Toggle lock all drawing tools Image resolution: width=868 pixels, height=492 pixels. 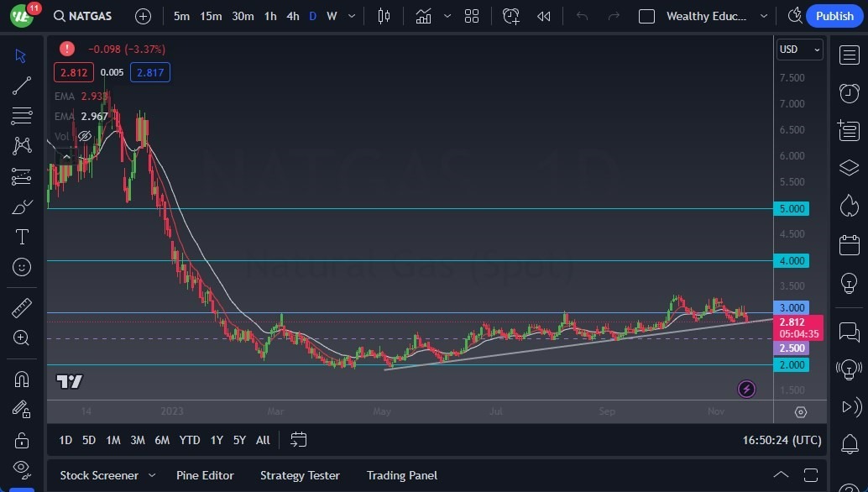click(x=22, y=440)
